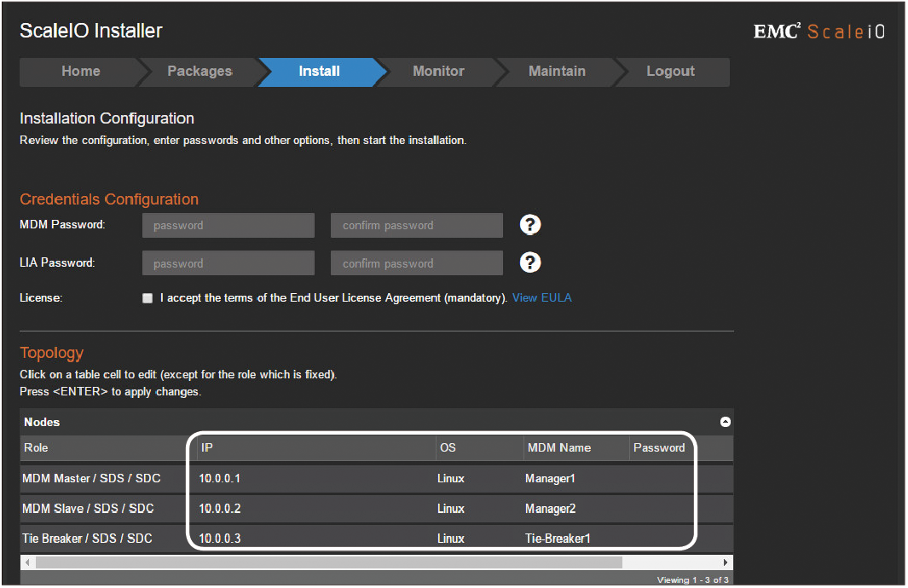Screen dimensions: 908x588
Task: Focus the MDM confirm password field
Action: click(x=417, y=225)
